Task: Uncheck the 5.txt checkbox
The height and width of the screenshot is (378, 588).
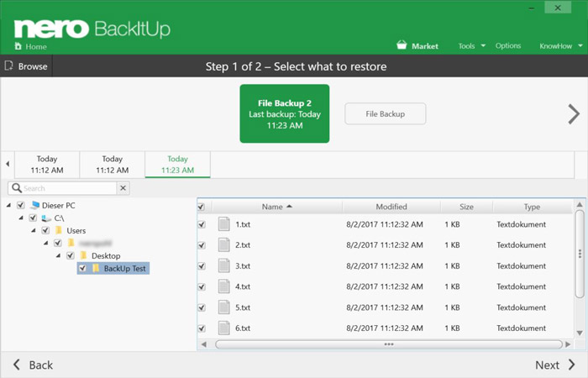Action: pos(202,307)
